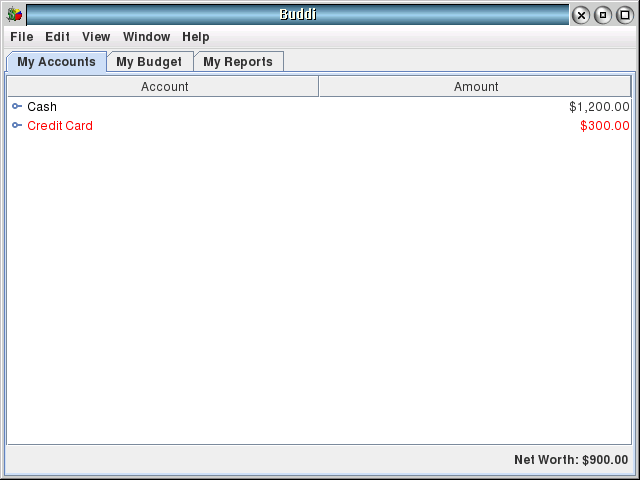
Task: Click the Net Worth total label
Action: [x=571, y=460]
